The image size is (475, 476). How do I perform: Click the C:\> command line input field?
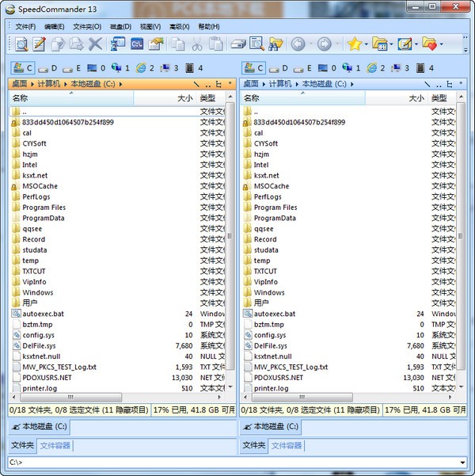233,463
